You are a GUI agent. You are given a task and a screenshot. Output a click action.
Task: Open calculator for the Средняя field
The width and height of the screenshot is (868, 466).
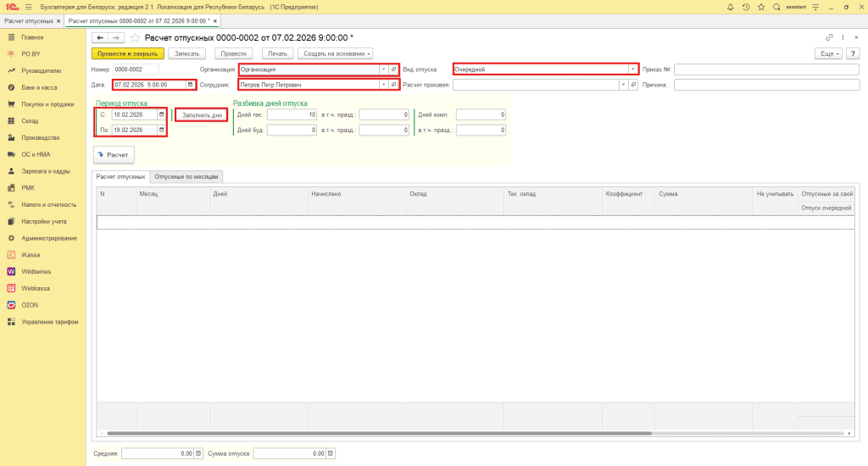pyautogui.click(x=199, y=453)
